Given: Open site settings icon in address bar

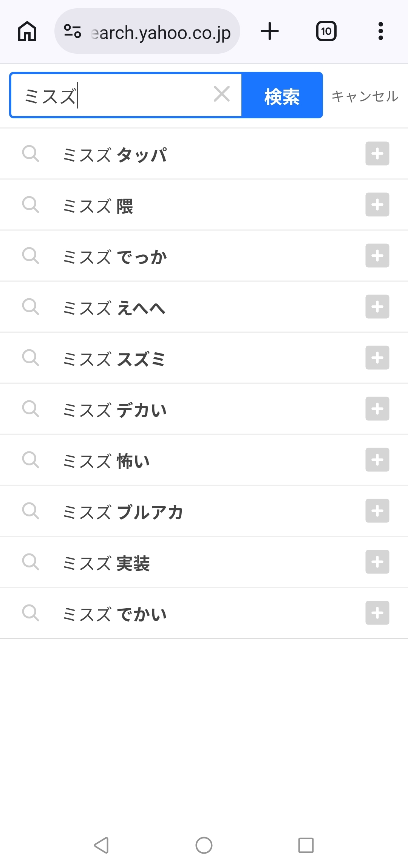Looking at the screenshot, I should click(x=73, y=31).
